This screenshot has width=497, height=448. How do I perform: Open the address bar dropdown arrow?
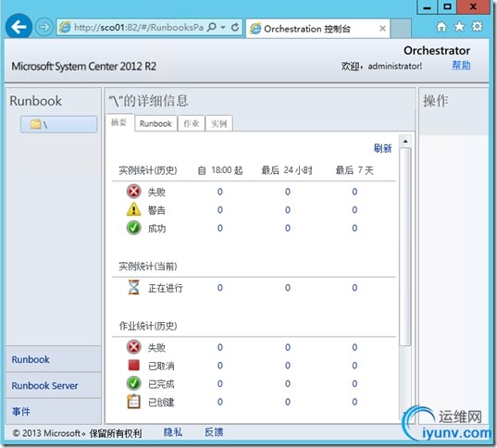click(223, 27)
